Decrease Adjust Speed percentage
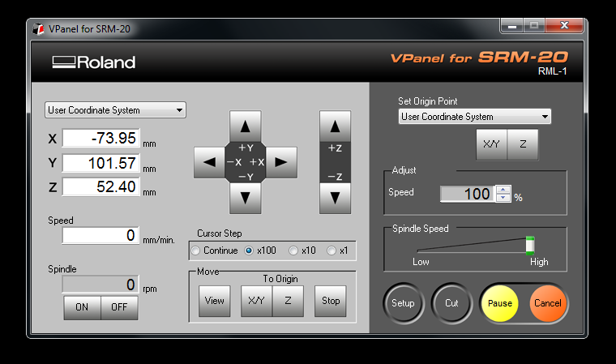This screenshot has width=616, height=364. (503, 198)
